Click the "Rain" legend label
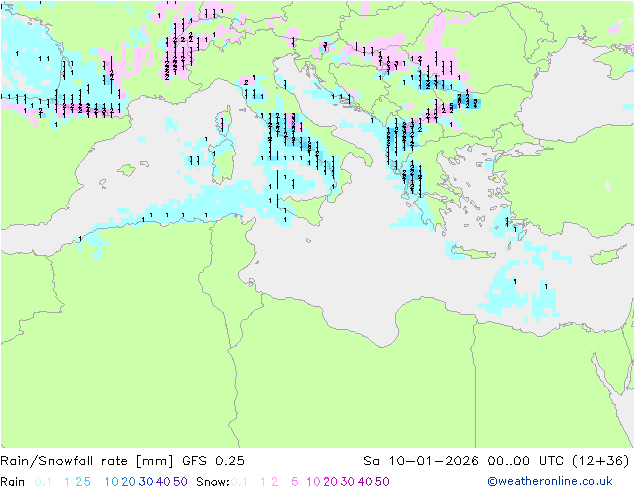Image resolution: width=634 pixels, height=490 pixels. pyautogui.click(x=13, y=482)
